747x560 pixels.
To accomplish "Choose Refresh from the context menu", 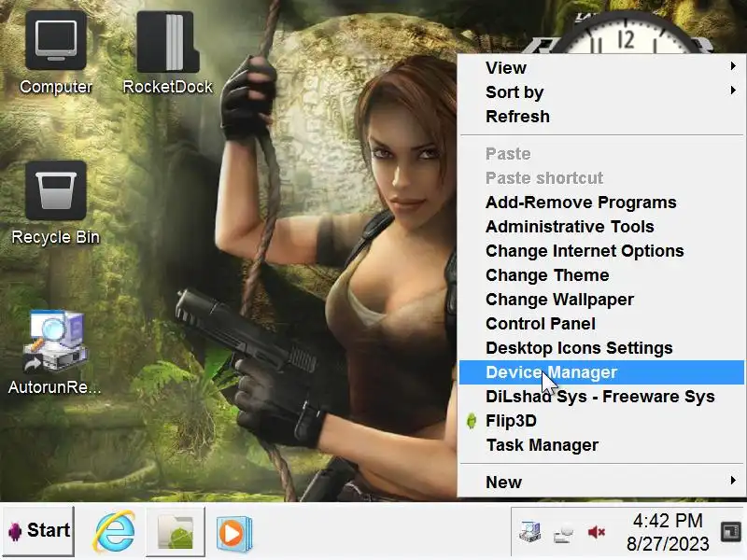I will pos(601,116).
